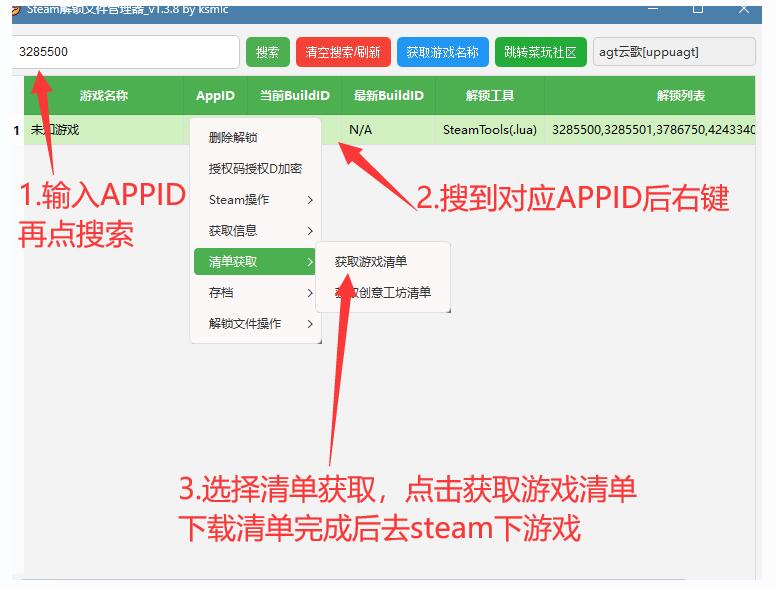Click the green 跳转菜玩社区 button
776x590 pixels.
point(540,52)
